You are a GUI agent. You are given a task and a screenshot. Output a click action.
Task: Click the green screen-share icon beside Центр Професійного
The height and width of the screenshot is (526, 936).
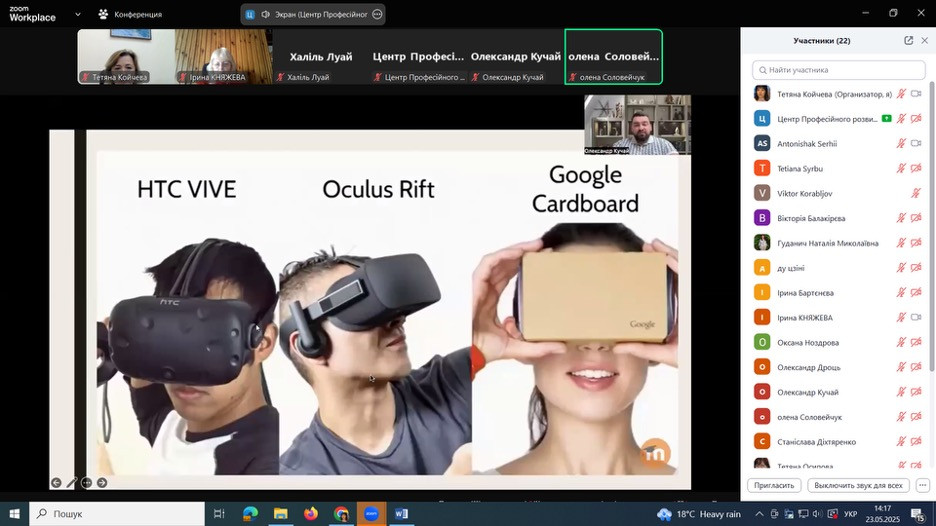click(887, 118)
